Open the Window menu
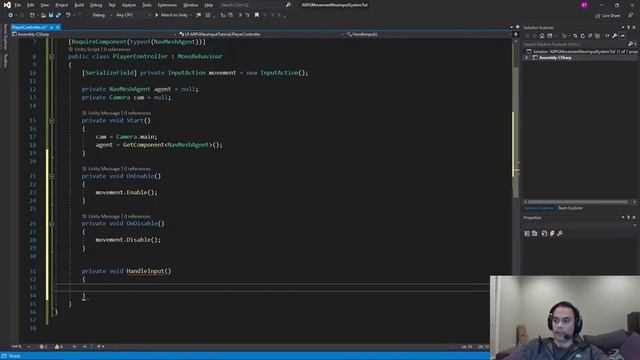Viewport: 640px width, 360px height. 191,5
